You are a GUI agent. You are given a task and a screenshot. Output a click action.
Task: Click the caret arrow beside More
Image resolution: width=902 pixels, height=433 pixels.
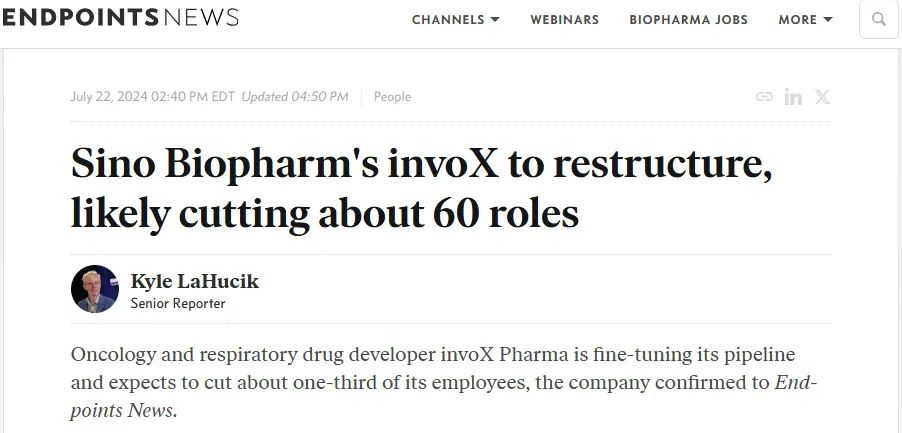pos(828,20)
